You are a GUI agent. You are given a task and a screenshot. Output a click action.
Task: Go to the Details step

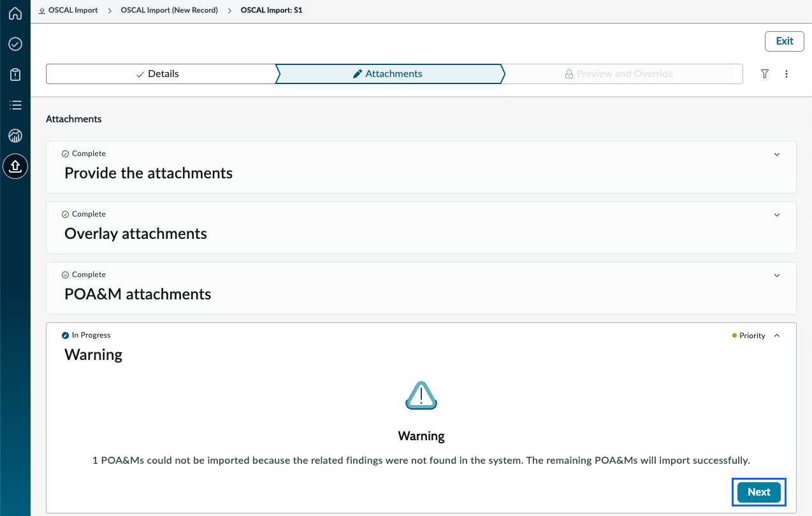pyautogui.click(x=161, y=74)
